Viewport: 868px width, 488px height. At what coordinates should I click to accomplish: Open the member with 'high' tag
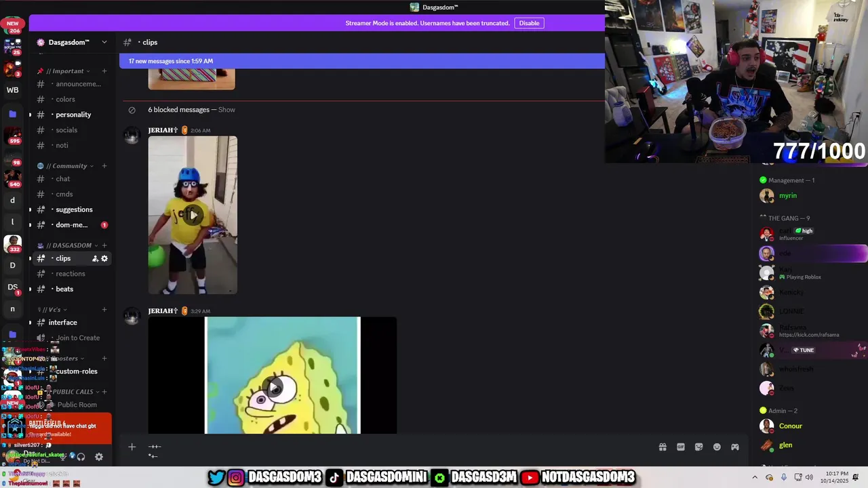pos(812,234)
